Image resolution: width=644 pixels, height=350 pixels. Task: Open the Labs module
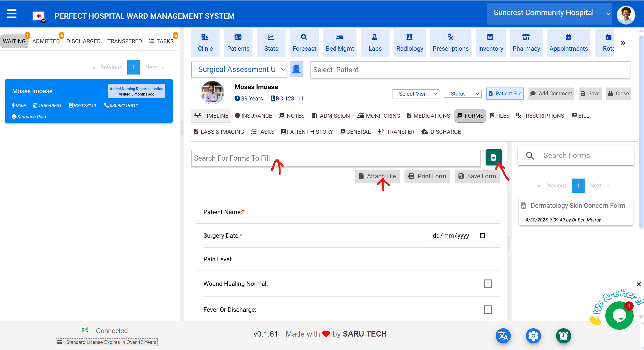tap(375, 43)
